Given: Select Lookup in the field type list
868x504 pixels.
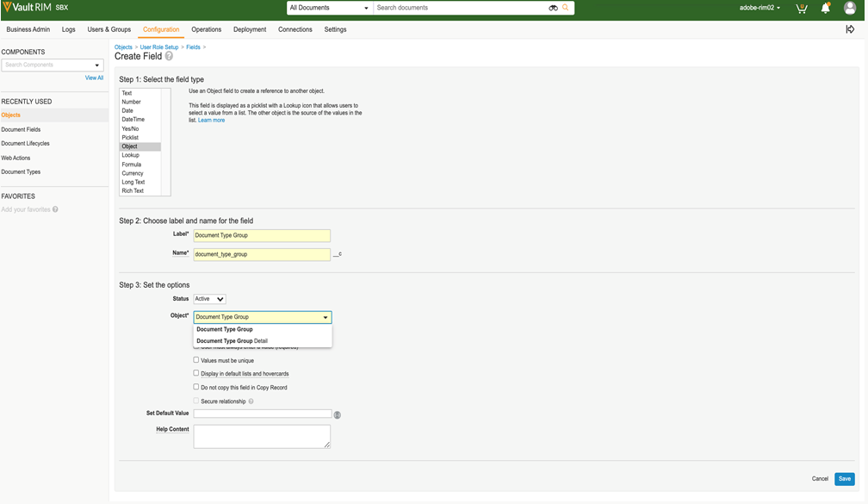Looking at the screenshot, I should [130, 155].
